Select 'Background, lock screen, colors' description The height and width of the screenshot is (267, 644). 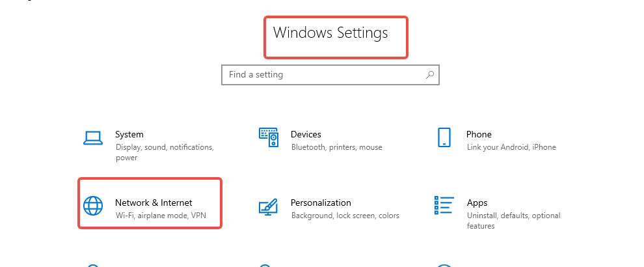click(x=345, y=216)
